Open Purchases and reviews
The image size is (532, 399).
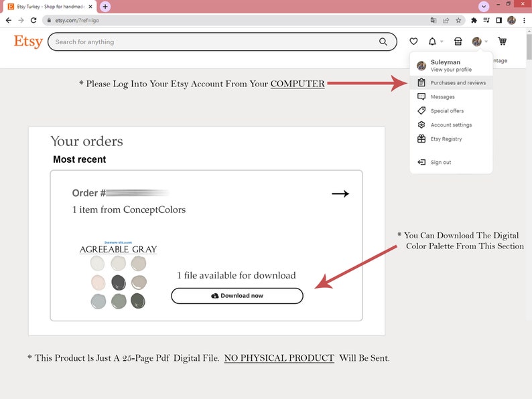[x=451, y=83]
